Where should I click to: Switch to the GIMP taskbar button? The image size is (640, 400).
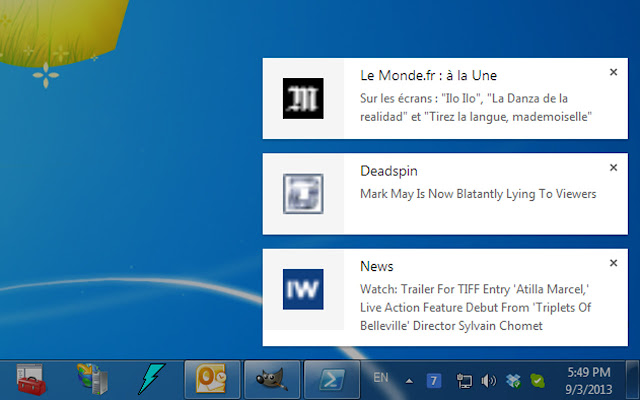point(272,379)
